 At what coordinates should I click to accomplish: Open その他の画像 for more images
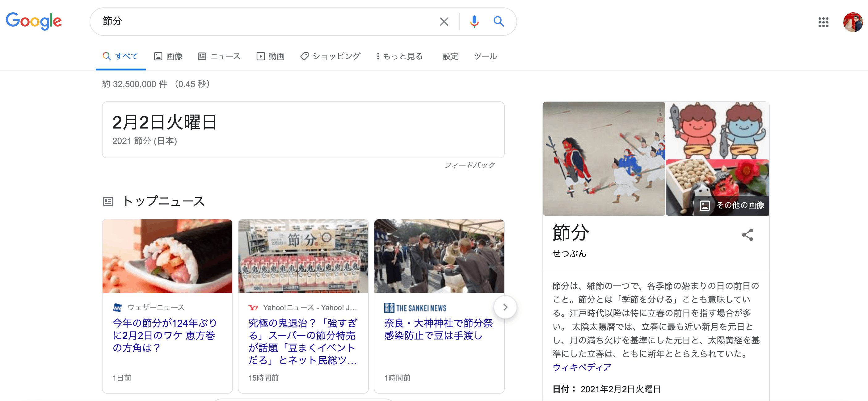[731, 205]
